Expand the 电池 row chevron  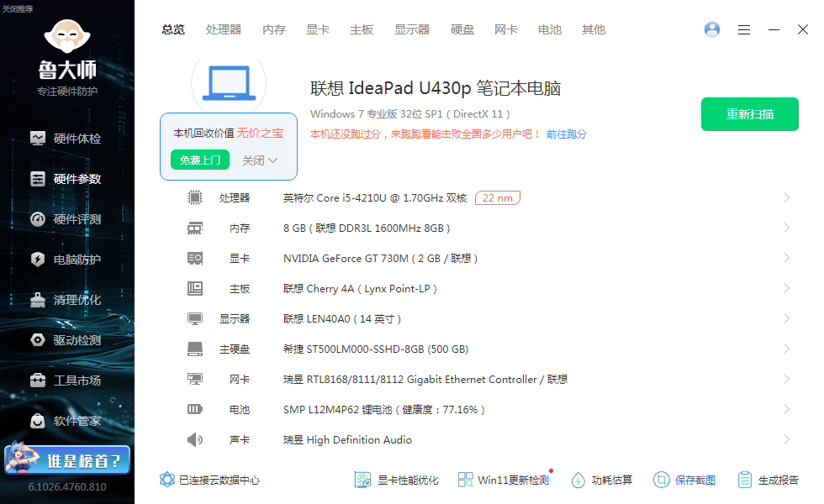coord(787,410)
